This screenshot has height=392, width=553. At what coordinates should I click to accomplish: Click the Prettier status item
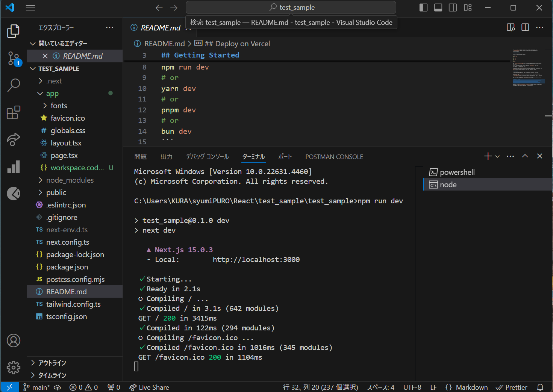tap(512, 387)
